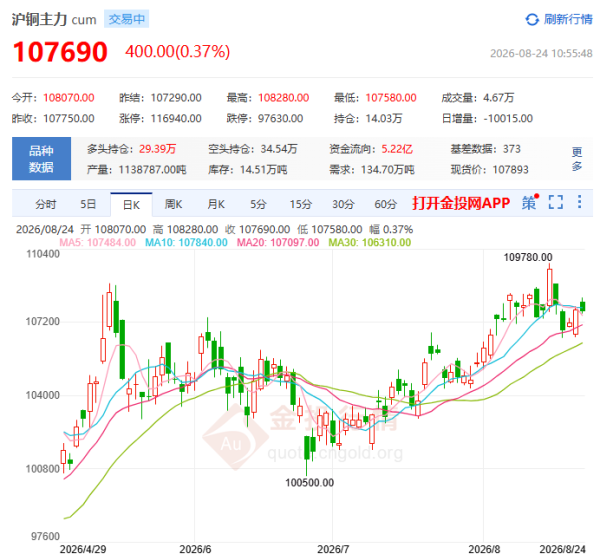The image size is (600, 554).
Task: Click the 104000 price axis label
Action: coord(43,395)
